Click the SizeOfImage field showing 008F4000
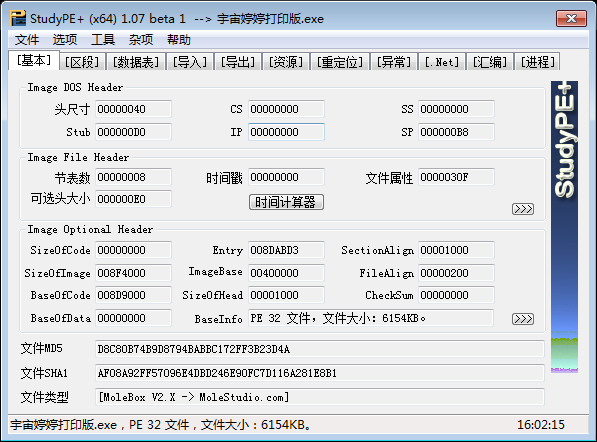The image size is (597, 442). [133, 273]
